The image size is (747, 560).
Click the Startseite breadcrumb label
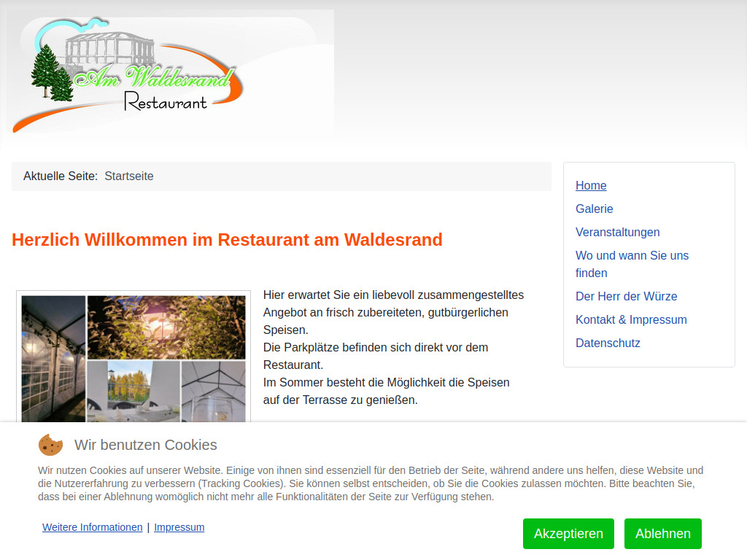[129, 176]
